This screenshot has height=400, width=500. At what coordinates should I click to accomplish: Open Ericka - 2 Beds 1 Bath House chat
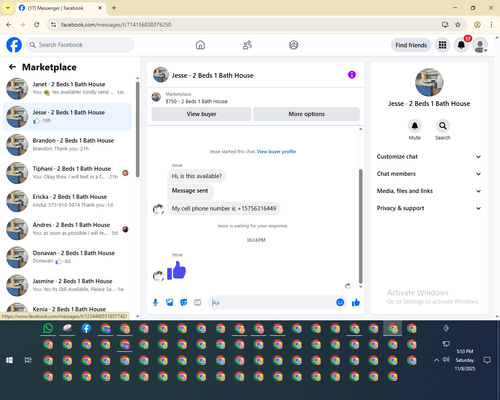67,201
